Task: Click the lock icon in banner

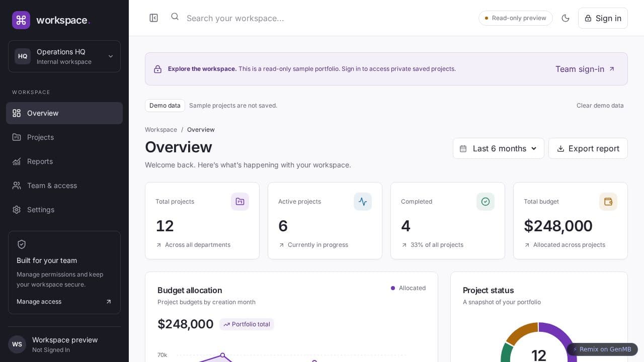Action: click(158, 69)
